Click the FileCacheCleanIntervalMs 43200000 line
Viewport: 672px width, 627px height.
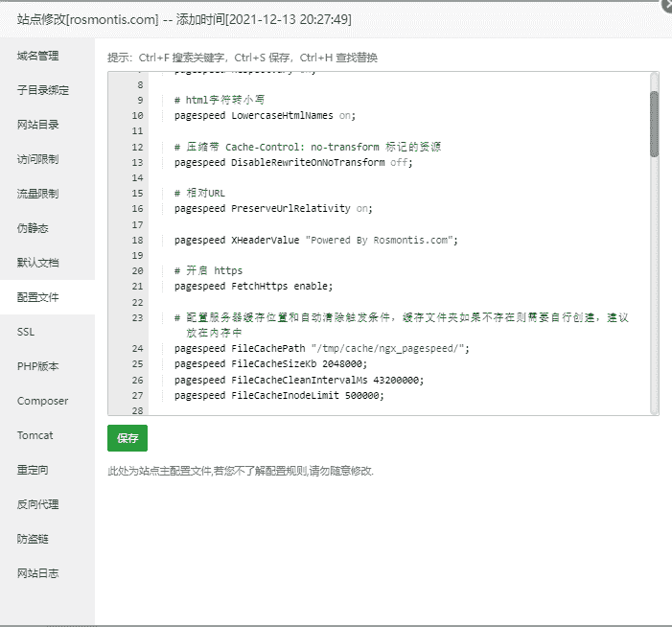click(299, 381)
